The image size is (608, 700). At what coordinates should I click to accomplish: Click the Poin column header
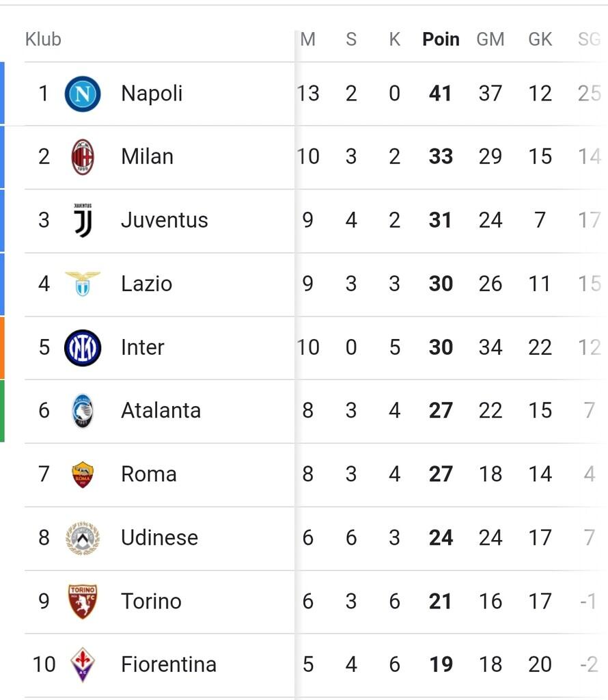tap(441, 40)
